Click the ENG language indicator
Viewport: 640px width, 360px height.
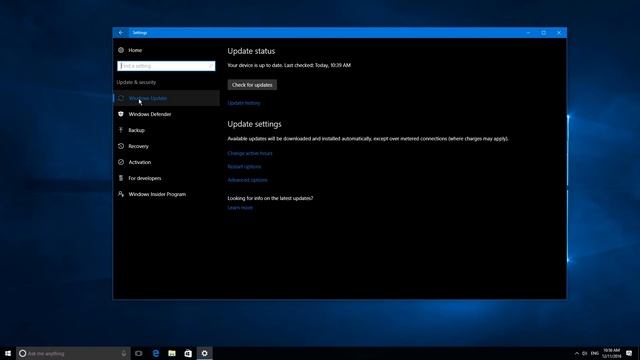[595, 353]
